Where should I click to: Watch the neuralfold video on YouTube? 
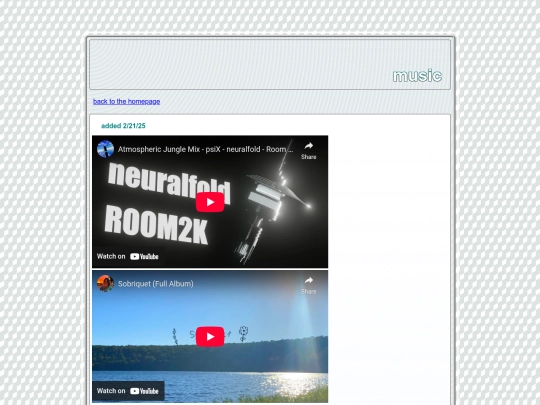point(128,257)
